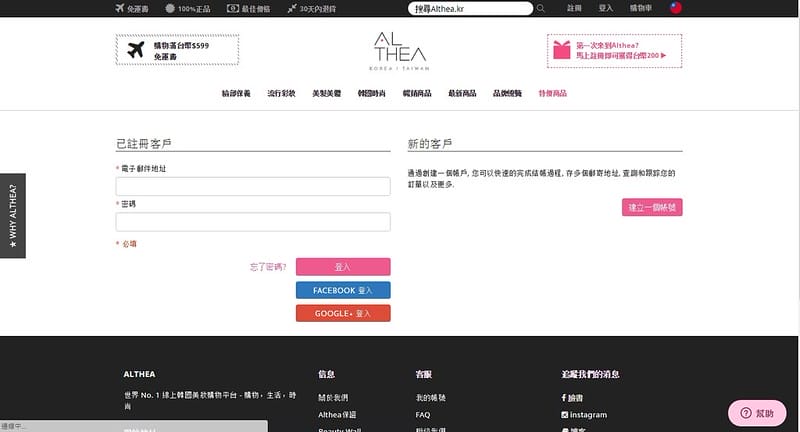Open the 韓國時尚 menu
The height and width of the screenshot is (432, 800).
point(371,93)
